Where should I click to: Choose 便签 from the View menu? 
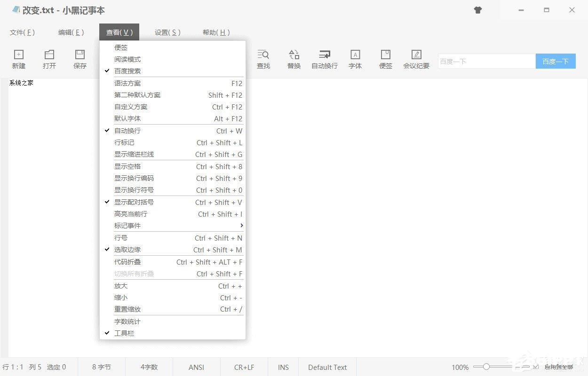pyautogui.click(x=173, y=47)
